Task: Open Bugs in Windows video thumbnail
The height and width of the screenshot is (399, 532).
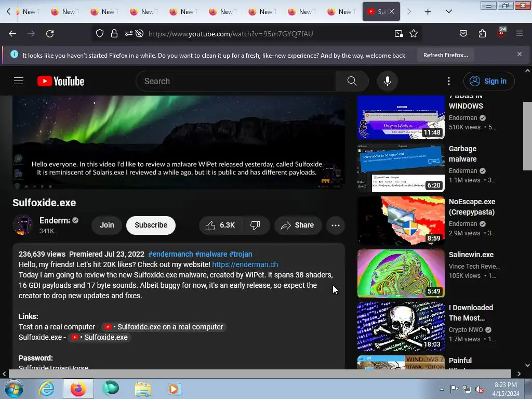Action: click(x=401, y=117)
